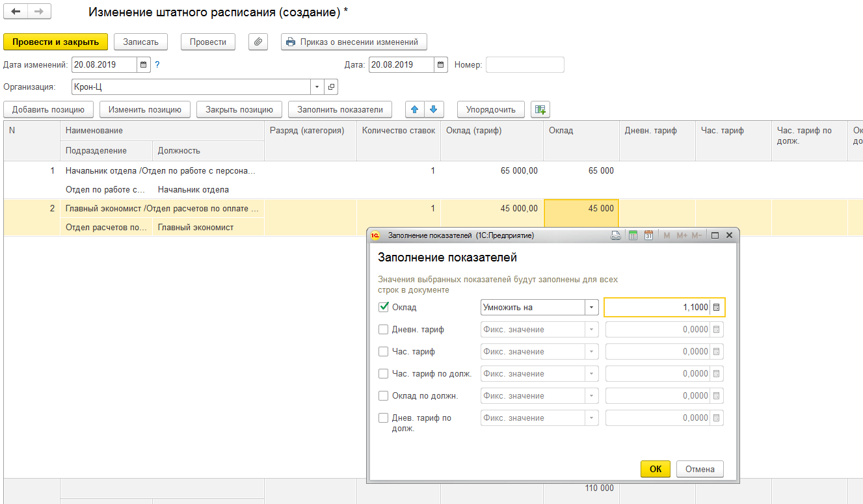This screenshot has width=863, height=504.
Task: Enable the Дневн. тариф checkbox
Action: (384, 330)
